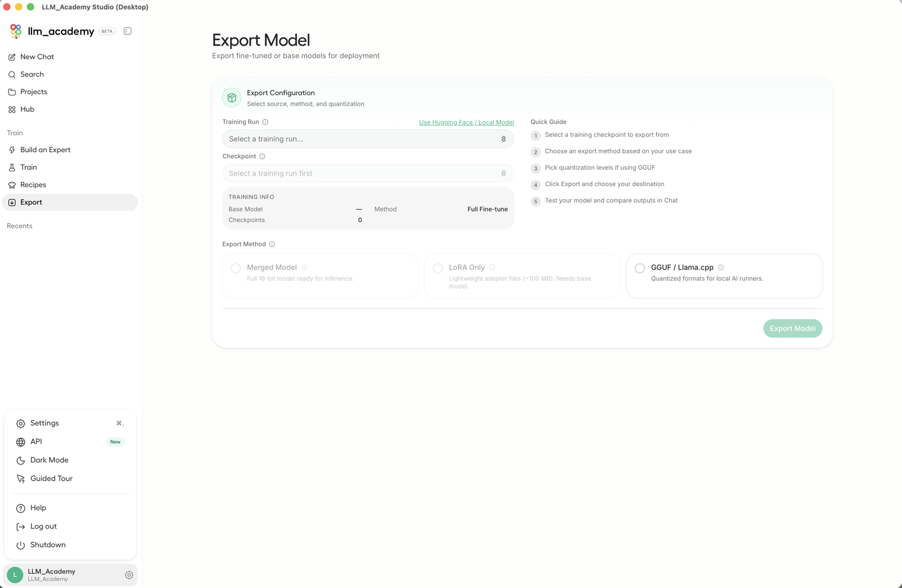
Task: Select the Merged Model radio button
Action: pos(236,268)
